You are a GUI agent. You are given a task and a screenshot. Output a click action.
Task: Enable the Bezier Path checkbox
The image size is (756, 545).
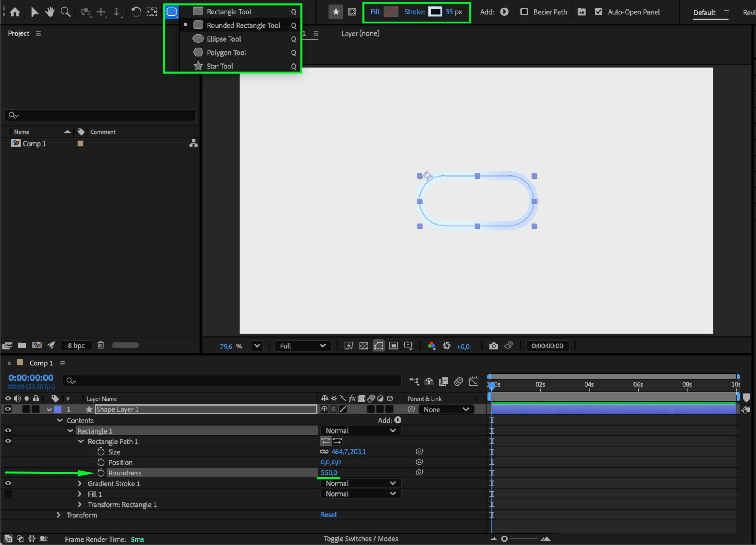(524, 12)
